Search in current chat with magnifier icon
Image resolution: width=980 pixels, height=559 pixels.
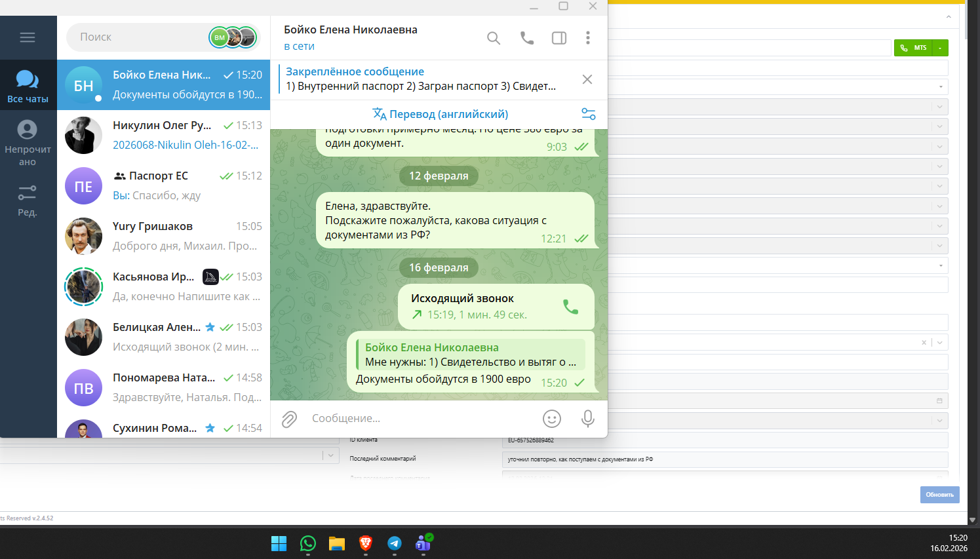pyautogui.click(x=494, y=38)
